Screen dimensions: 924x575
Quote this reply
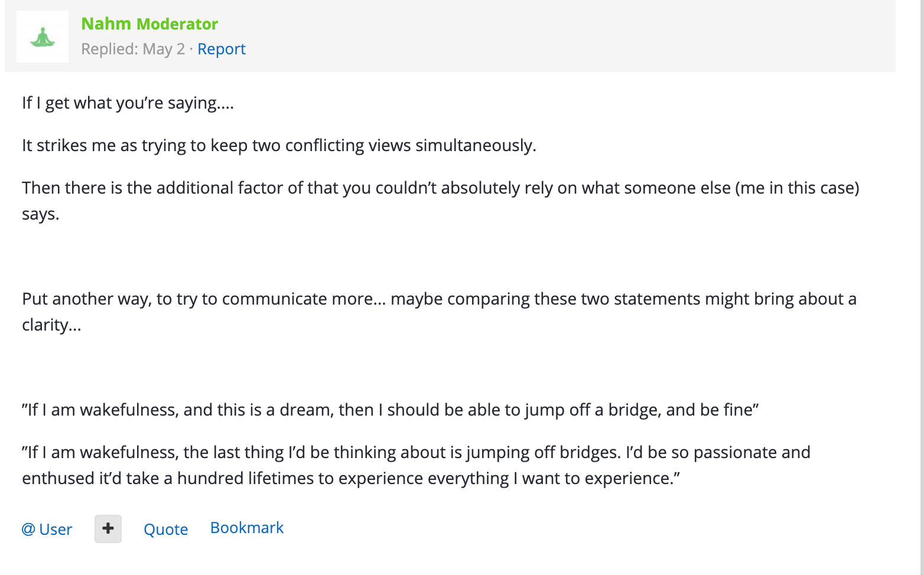[166, 529]
